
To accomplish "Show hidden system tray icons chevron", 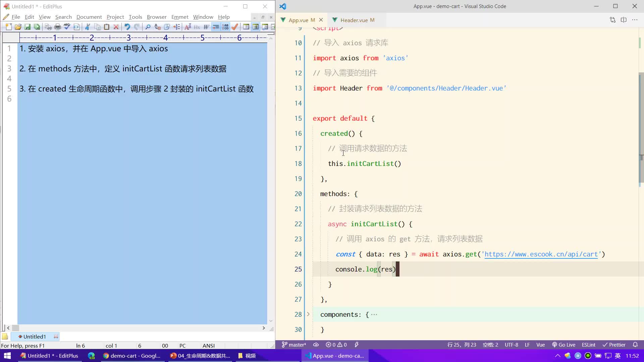I will click(557, 356).
